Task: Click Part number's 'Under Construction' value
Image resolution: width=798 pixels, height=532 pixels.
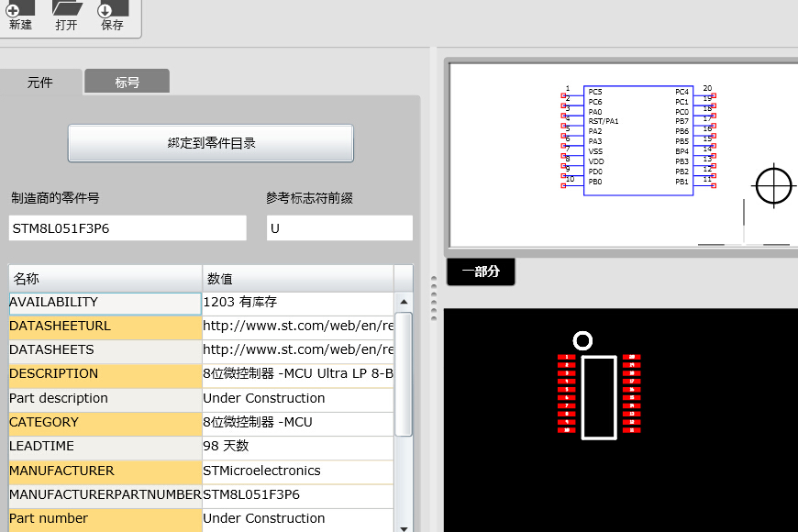Action: tap(298, 520)
